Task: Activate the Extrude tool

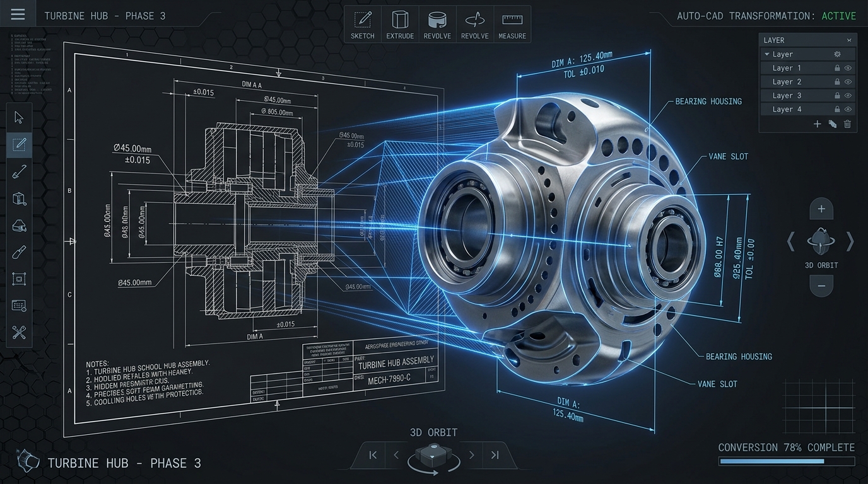Action: (x=400, y=25)
